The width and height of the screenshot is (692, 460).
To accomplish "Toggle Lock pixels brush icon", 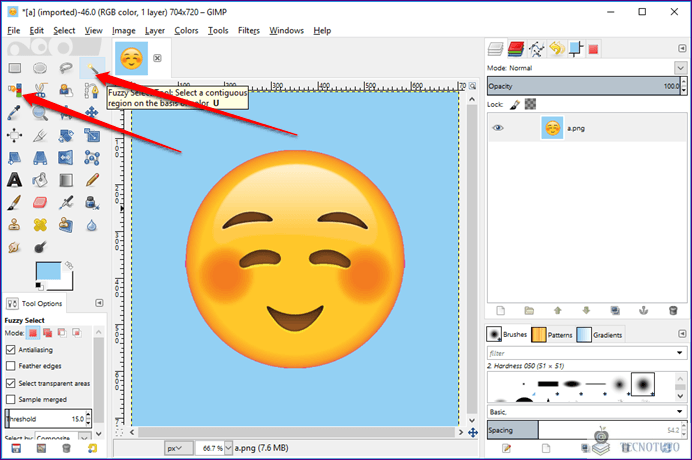I will click(515, 105).
